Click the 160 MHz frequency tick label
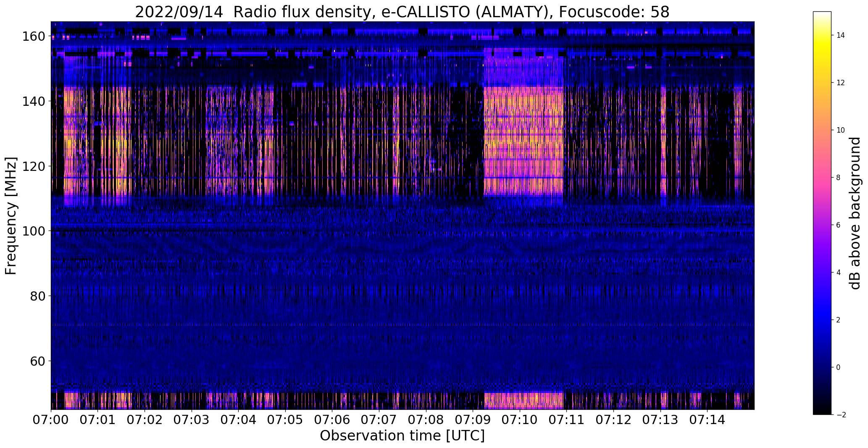The width and height of the screenshot is (868, 448). pyautogui.click(x=33, y=37)
